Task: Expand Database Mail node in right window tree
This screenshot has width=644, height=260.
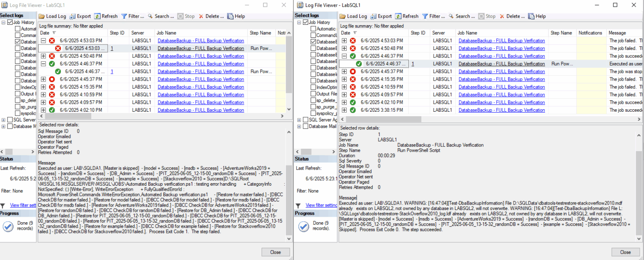Action: tap(297, 126)
